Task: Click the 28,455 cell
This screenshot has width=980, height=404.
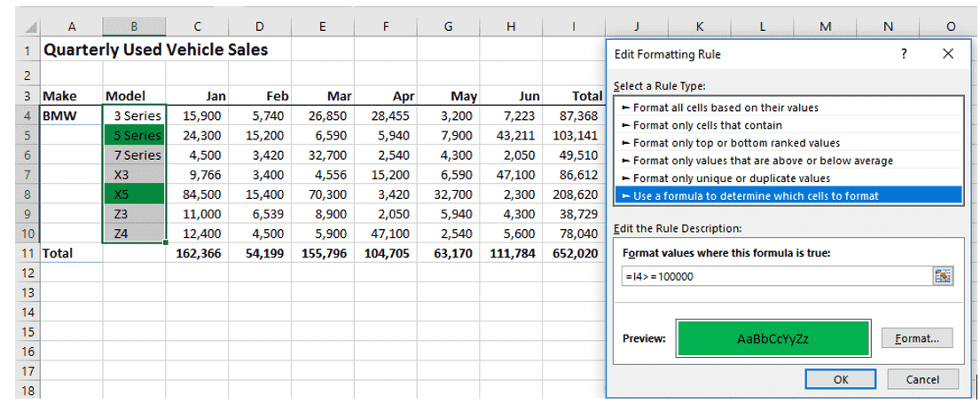Action: [x=385, y=115]
